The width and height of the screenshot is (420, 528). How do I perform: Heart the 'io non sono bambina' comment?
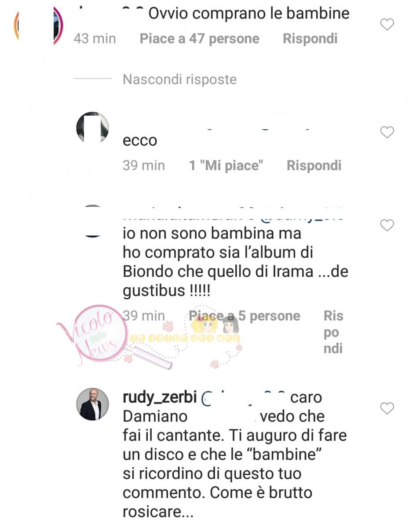click(387, 226)
